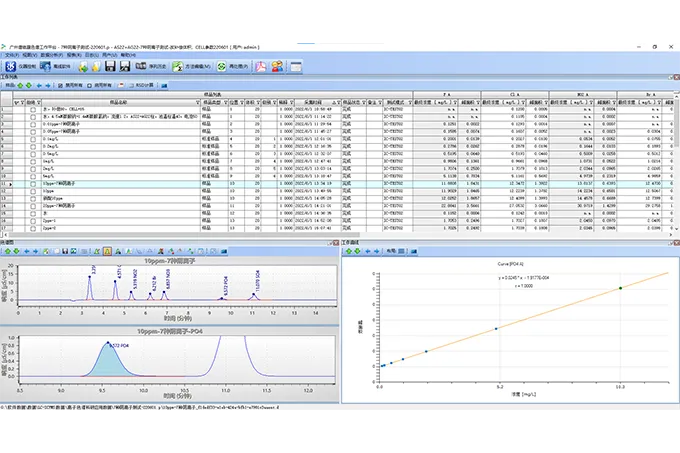
Task: Open the User (U) menu
Action: (109, 55)
